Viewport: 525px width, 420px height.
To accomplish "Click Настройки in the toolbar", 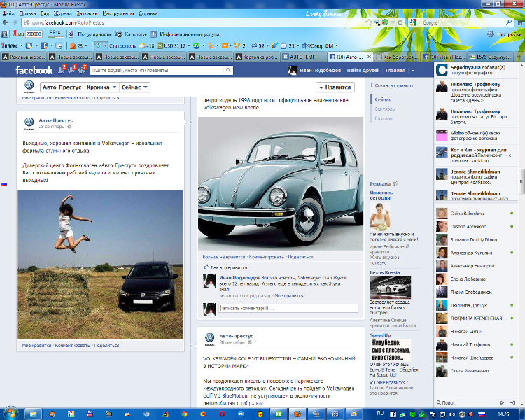I will click(510, 34).
